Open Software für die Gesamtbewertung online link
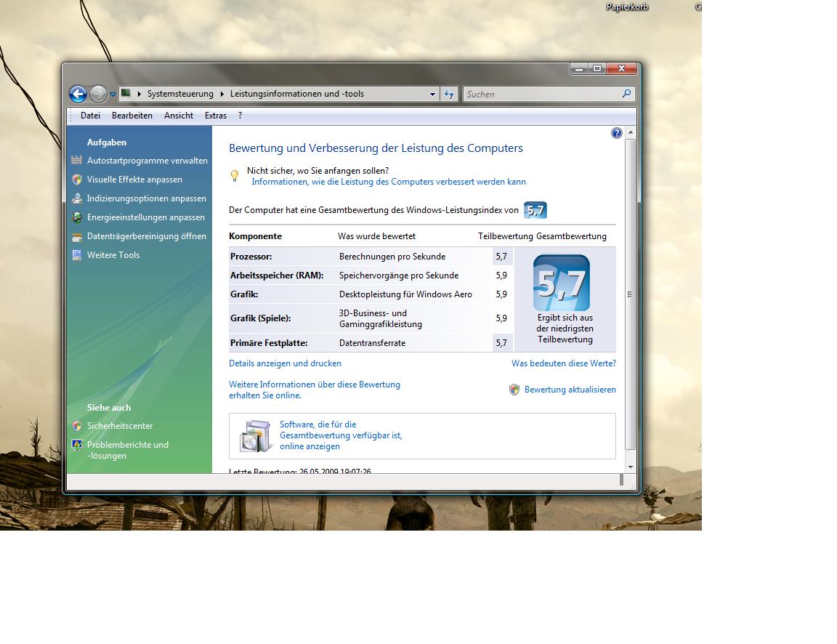 [x=341, y=435]
